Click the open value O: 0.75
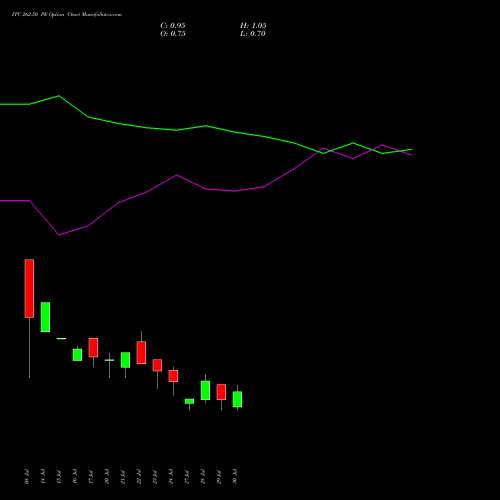 (173, 33)
